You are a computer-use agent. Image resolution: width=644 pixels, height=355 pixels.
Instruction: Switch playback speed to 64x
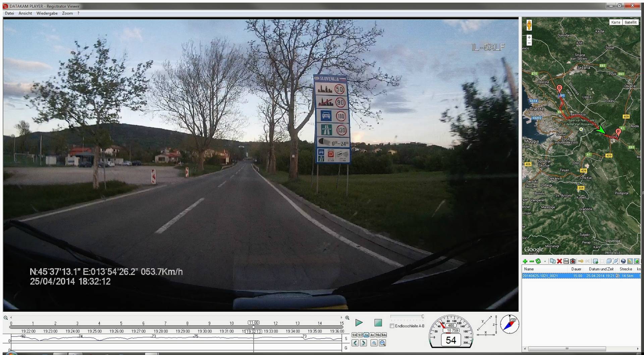pos(383,335)
